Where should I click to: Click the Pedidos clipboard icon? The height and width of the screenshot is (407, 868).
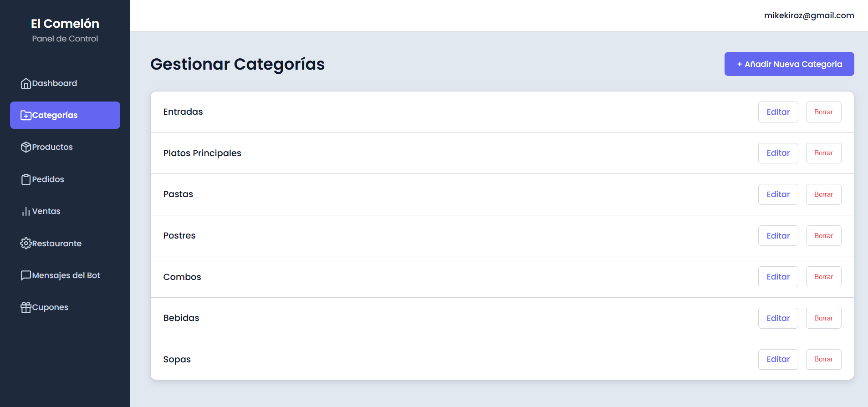click(x=26, y=179)
